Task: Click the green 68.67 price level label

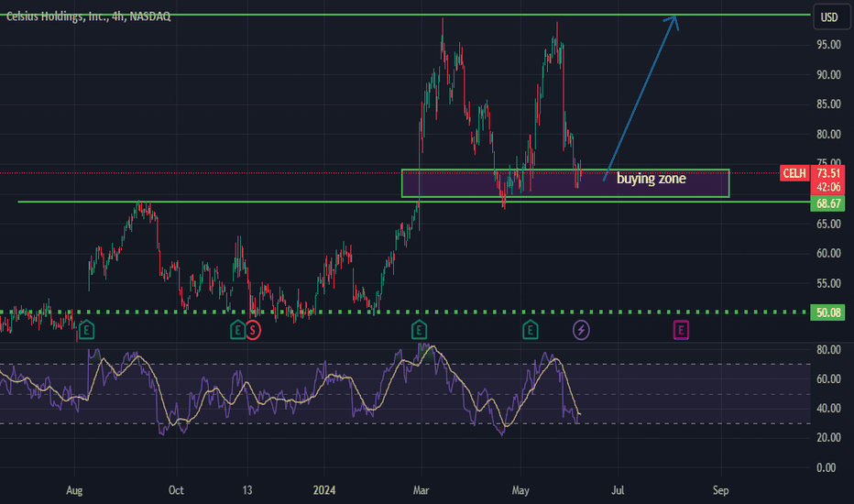Action: click(x=827, y=203)
